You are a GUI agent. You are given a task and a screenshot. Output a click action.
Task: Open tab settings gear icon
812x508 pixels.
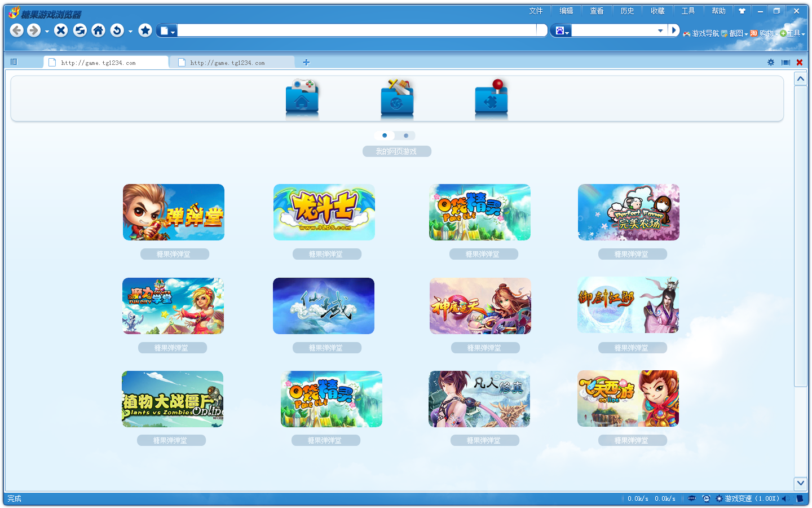(x=771, y=62)
